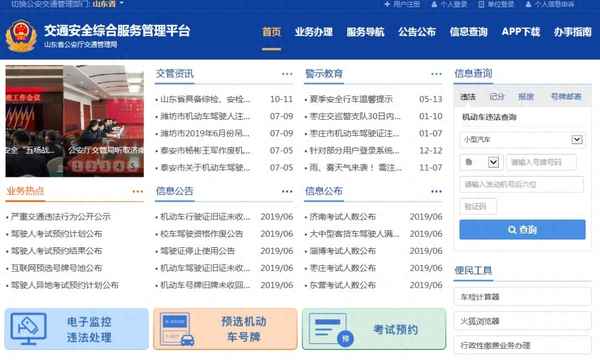
Task: Open more options dots beside 业务热点
Action: tap(138, 191)
